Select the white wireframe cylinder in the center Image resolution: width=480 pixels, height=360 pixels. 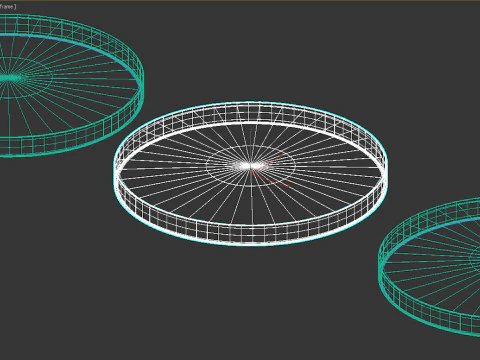[251, 173]
